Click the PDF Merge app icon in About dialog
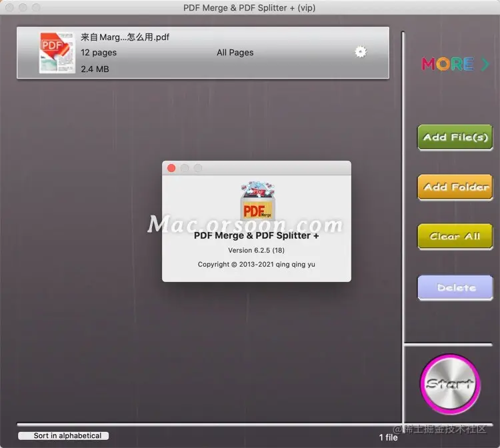 257,201
